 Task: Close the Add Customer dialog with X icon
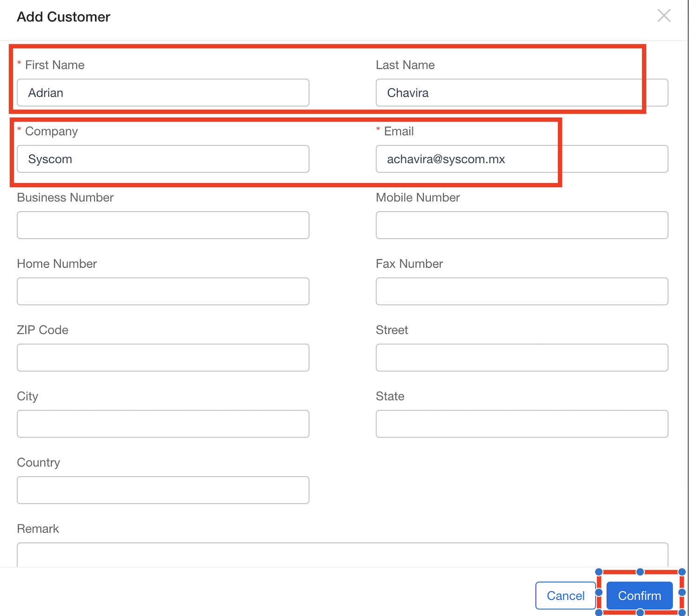tap(664, 16)
